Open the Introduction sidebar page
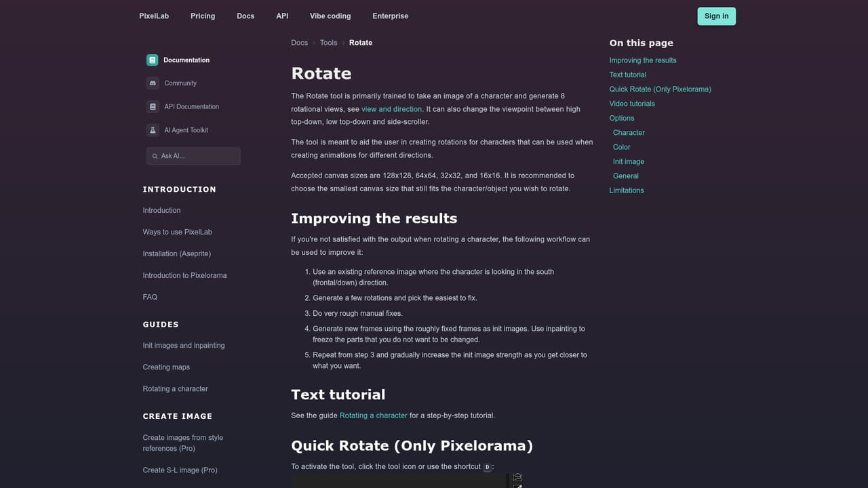Viewport: 868px width, 488px height. pyautogui.click(x=161, y=210)
